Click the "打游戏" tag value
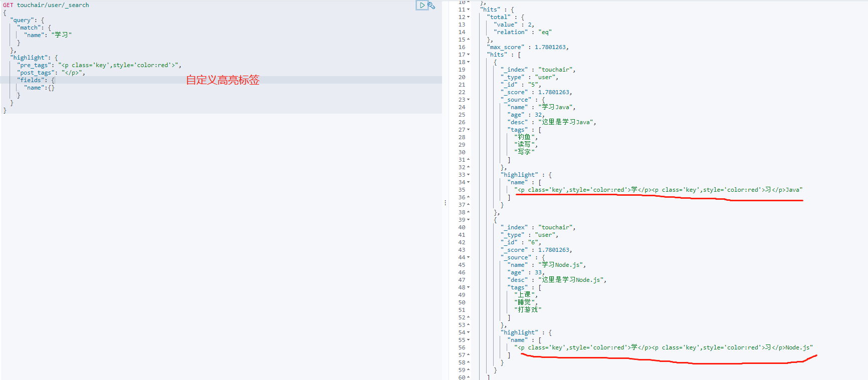This screenshot has width=868, height=380. pyautogui.click(x=528, y=310)
